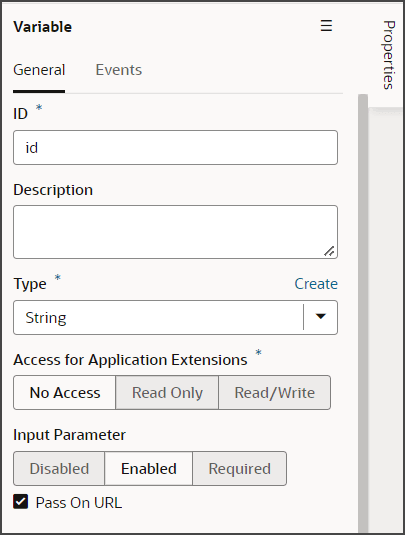Click the Variable panel title
The image size is (405, 535).
point(43,27)
